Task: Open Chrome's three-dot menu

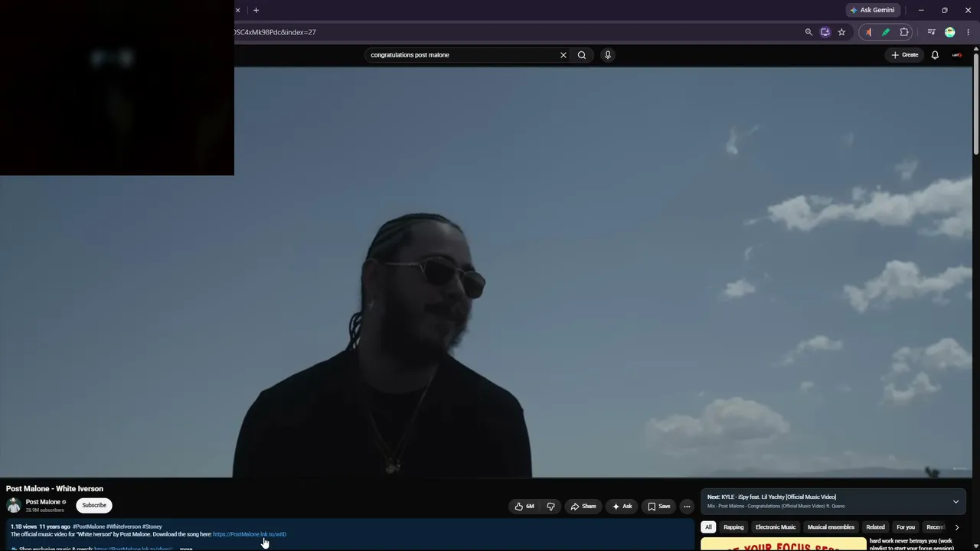Action: pos(968,32)
